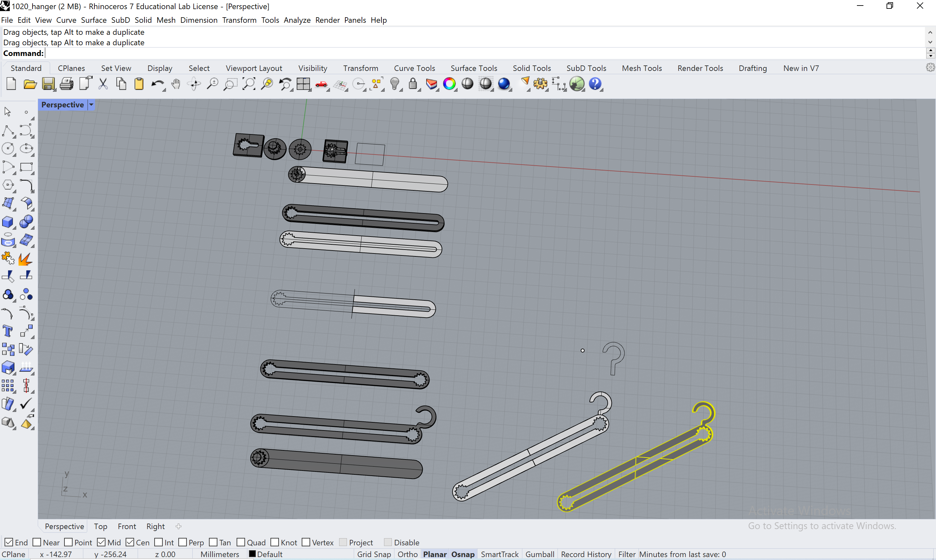Select the Rectangle tool in sidebar

[x=26, y=167]
